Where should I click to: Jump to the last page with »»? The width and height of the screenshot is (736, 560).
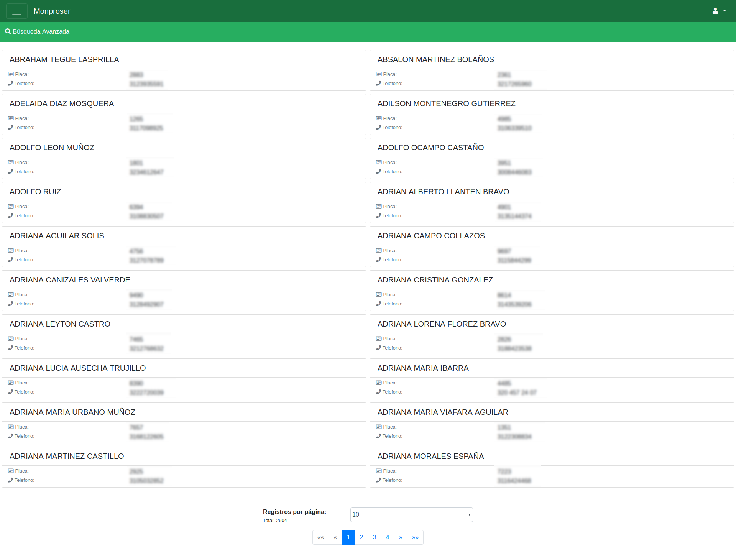pyautogui.click(x=415, y=537)
